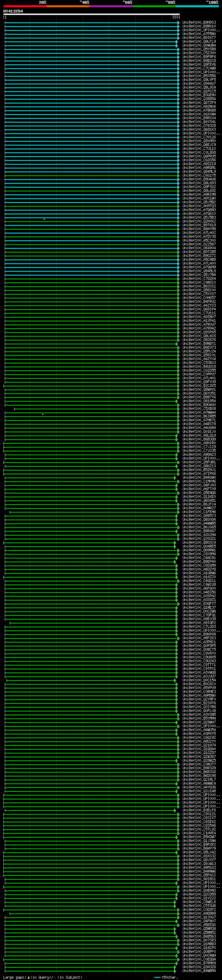Select hit UniRef100_C5TL92

[x=199, y=829]
